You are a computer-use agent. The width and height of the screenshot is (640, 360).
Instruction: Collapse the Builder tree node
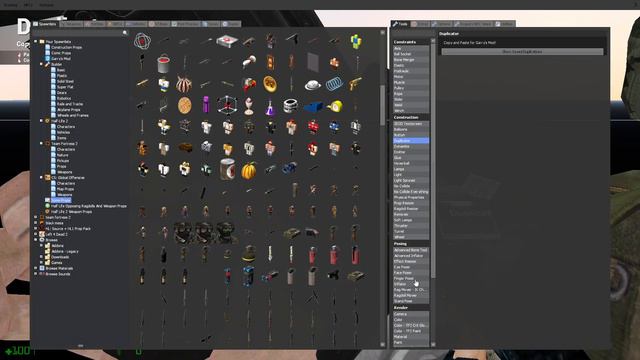click(x=42, y=64)
